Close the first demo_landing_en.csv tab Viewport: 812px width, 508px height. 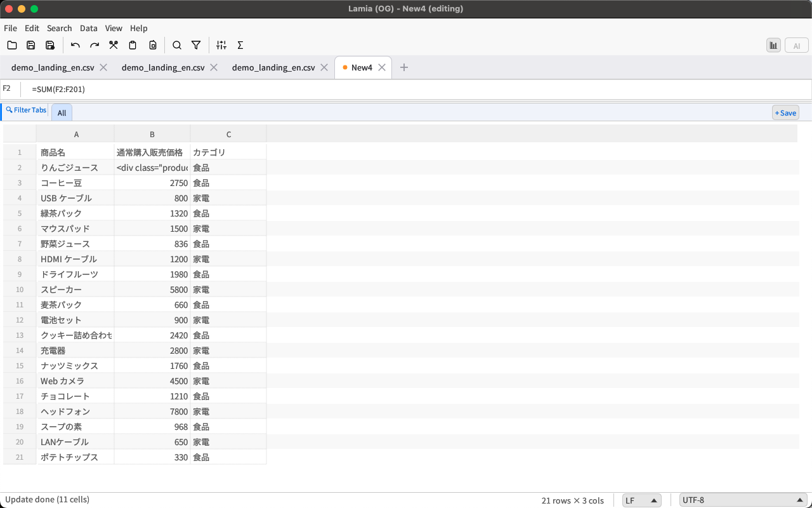pyautogui.click(x=103, y=67)
